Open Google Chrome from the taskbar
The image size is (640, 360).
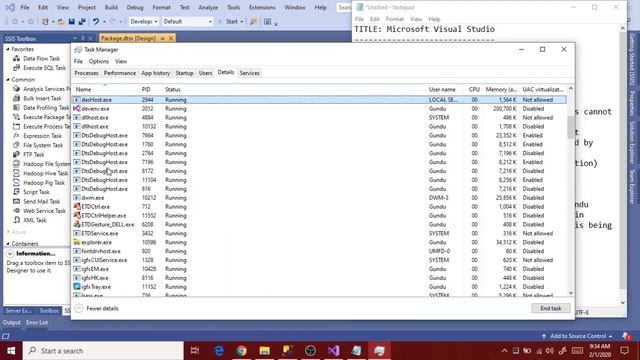[242, 351]
